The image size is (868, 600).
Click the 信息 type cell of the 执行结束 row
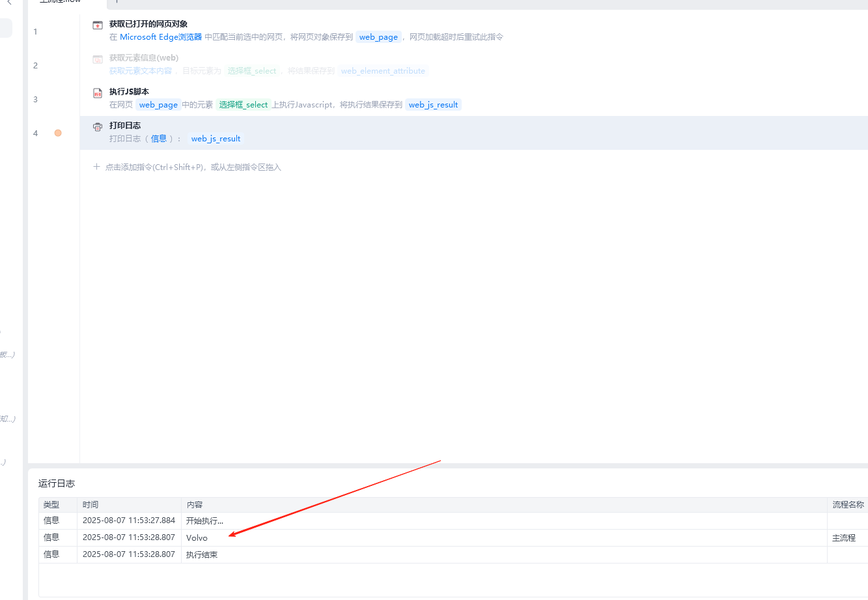pos(51,554)
